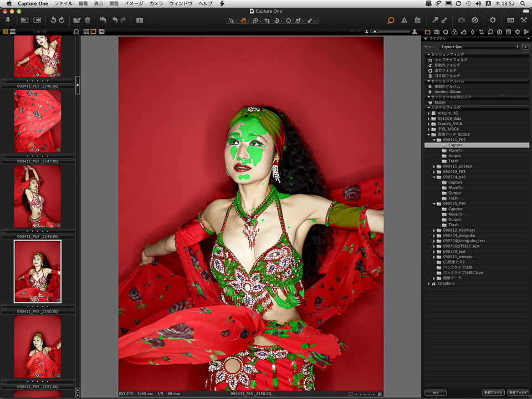Switch browser to list view
The height and width of the screenshot is (399, 532).
tap(12, 32)
